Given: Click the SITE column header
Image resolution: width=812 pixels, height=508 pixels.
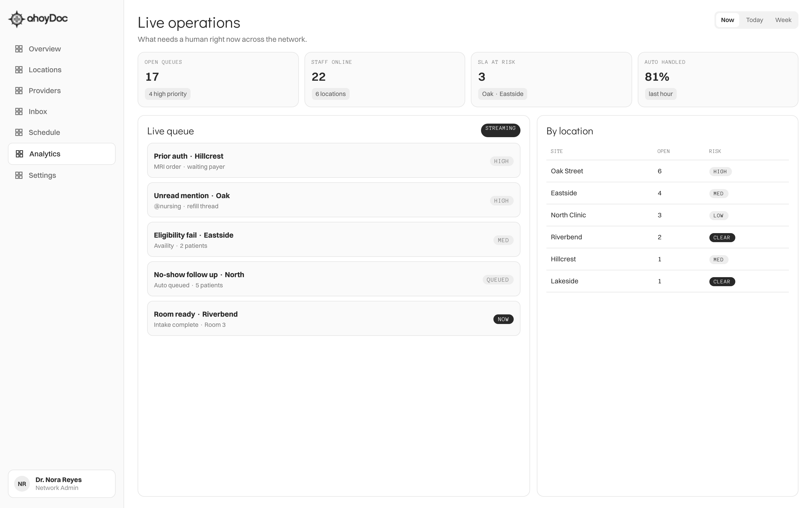Looking at the screenshot, I should (x=557, y=152).
